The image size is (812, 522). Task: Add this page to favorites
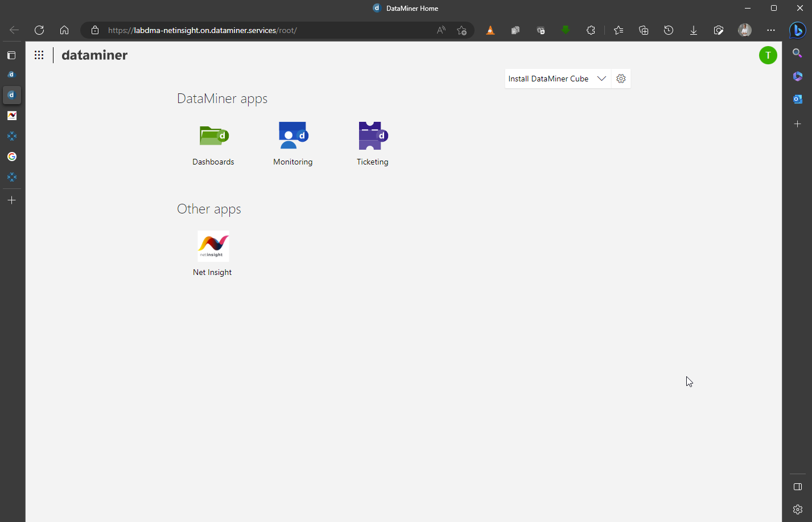462,30
